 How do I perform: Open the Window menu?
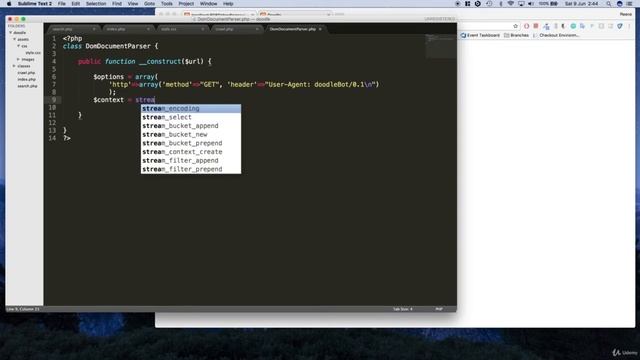209,4
